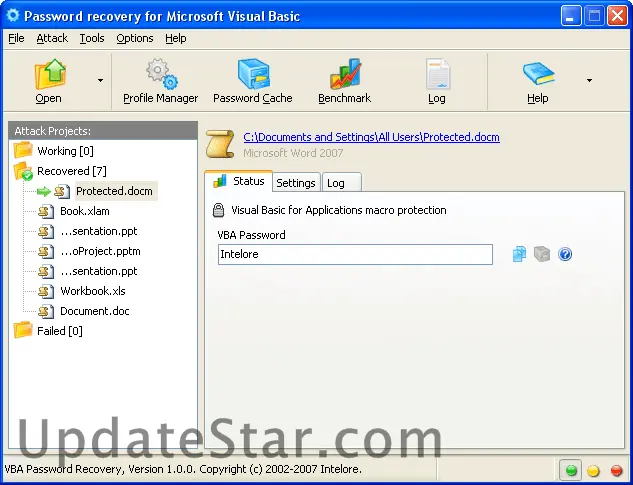The height and width of the screenshot is (485, 633).
Task: Switch to the Log tab
Action: pos(342,183)
